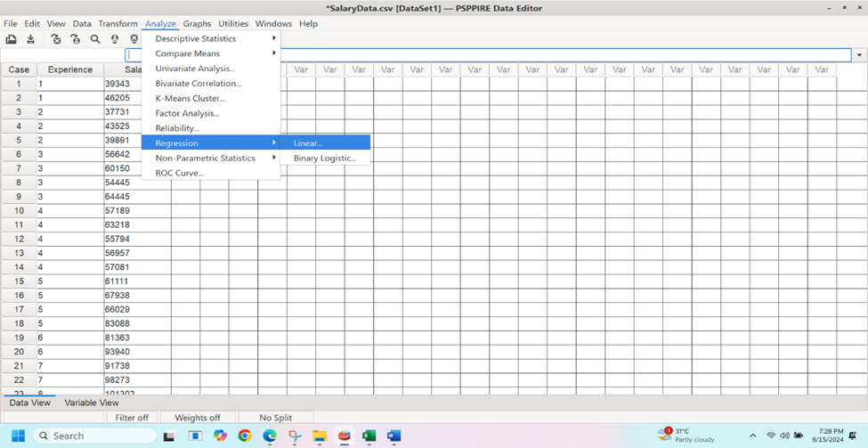
Task: Select the salary cell 93940
Action: click(x=137, y=352)
